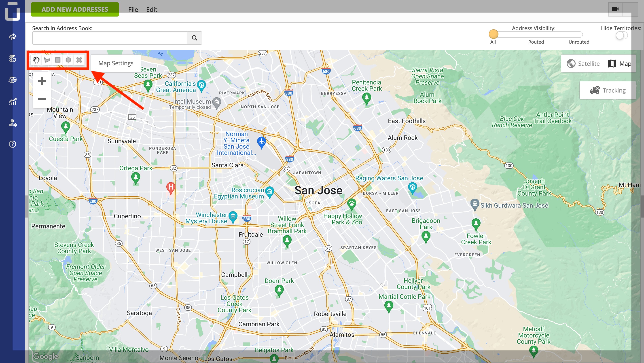Zoom in with the plus button
The image size is (644, 363).
tap(42, 81)
